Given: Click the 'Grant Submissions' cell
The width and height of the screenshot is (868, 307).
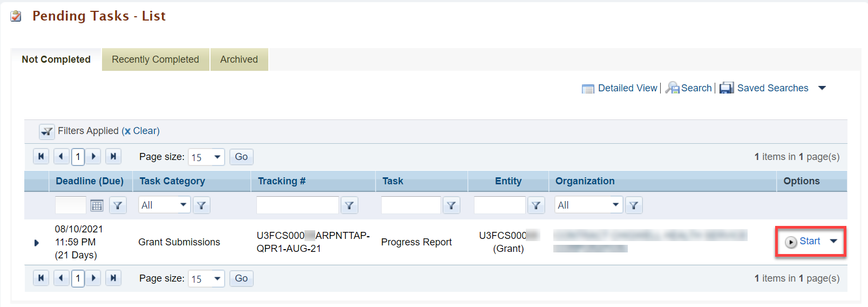Looking at the screenshot, I should pyautogui.click(x=179, y=242).
